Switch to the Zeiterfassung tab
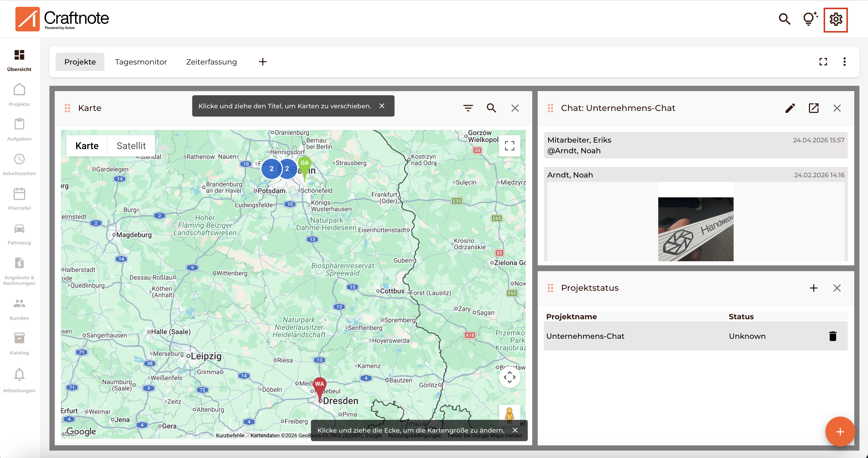868x458 pixels. [212, 62]
